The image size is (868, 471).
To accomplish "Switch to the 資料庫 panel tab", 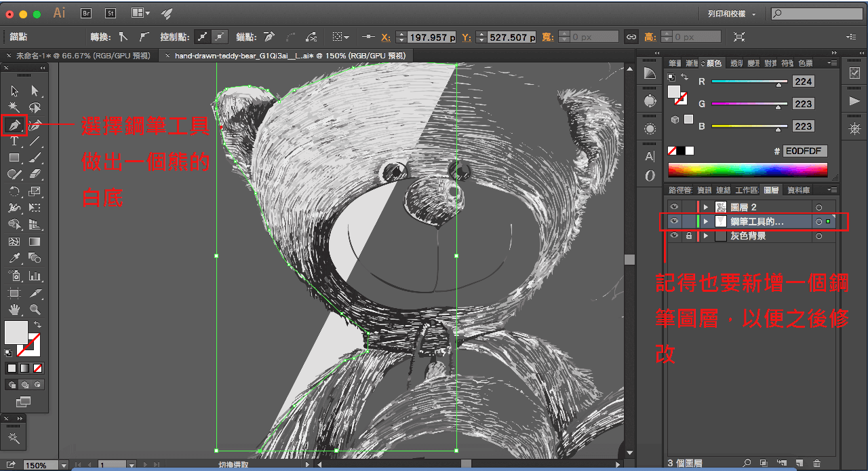I will click(798, 191).
